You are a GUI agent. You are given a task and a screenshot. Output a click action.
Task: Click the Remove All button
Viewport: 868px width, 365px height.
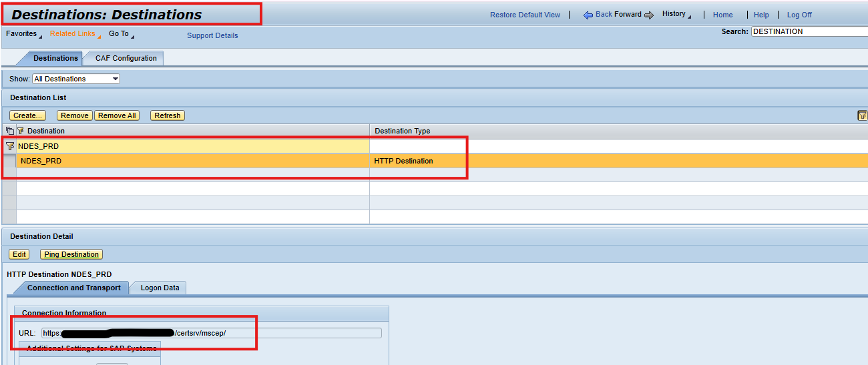pos(117,115)
